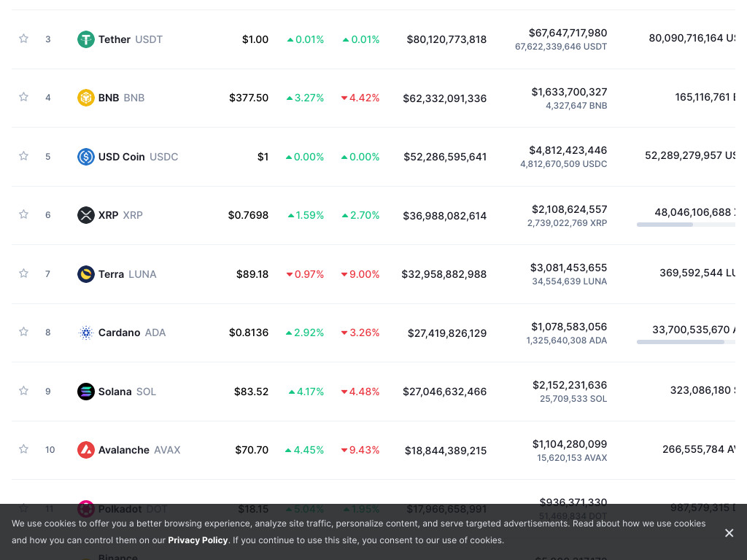The image size is (747, 560).
Task: Click Cardano market cap $27,419,826,129
Action: [447, 333]
